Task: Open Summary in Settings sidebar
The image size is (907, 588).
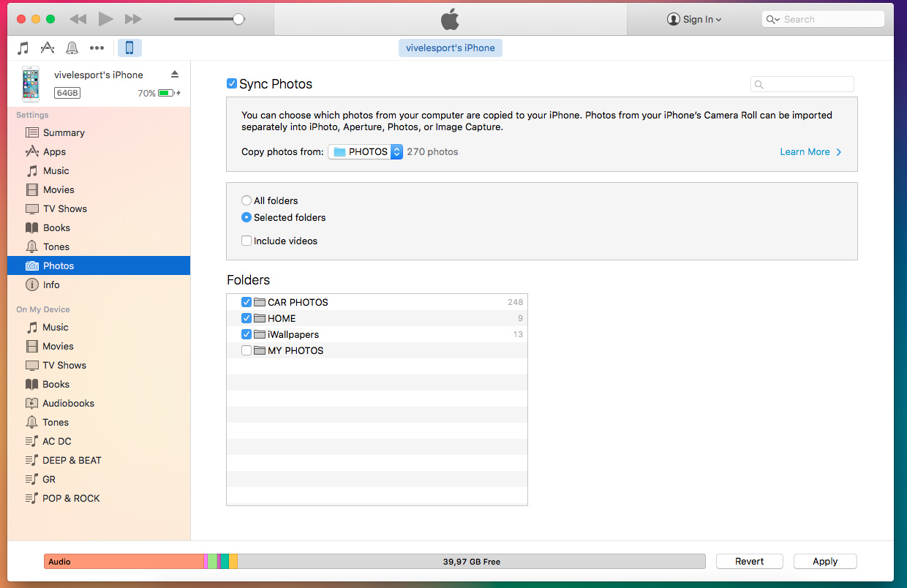Action: pos(99,132)
